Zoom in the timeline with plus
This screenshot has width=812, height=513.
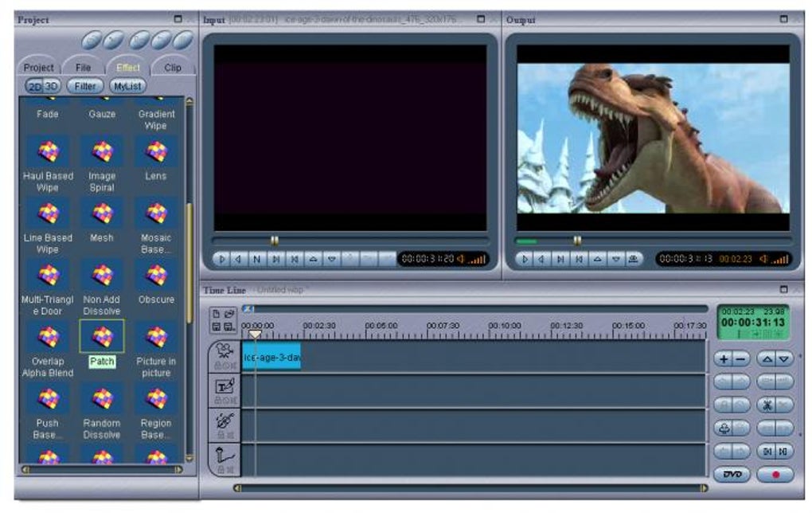[724, 359]
